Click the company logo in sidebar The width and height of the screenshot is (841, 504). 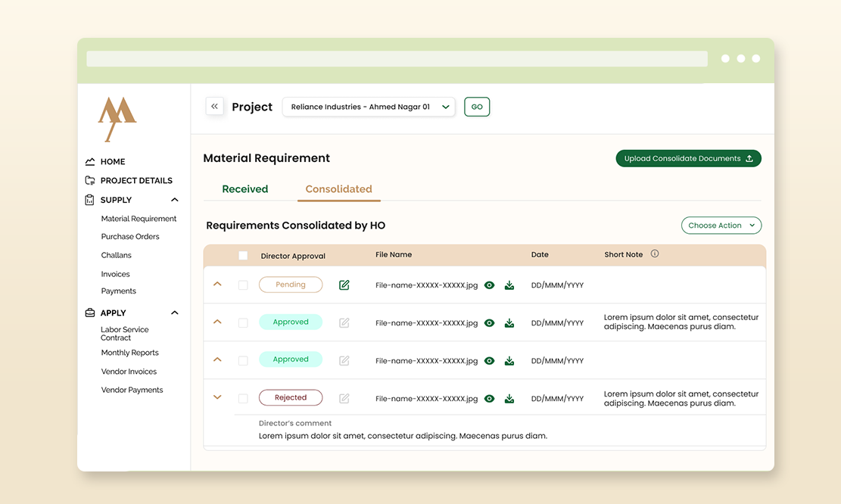(x=117, y=119)
